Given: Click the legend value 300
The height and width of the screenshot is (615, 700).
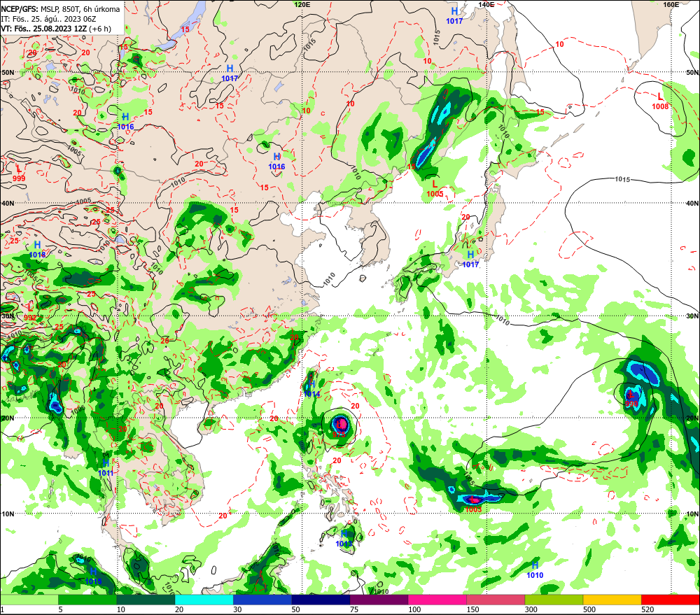Looking at the screenshot, I should (531, 609).
